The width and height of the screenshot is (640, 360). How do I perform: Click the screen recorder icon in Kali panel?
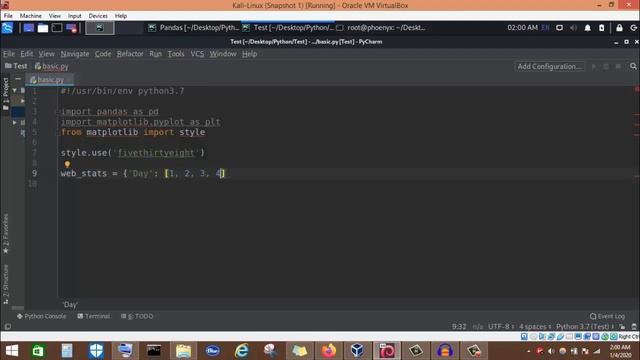tap(71, 28)
